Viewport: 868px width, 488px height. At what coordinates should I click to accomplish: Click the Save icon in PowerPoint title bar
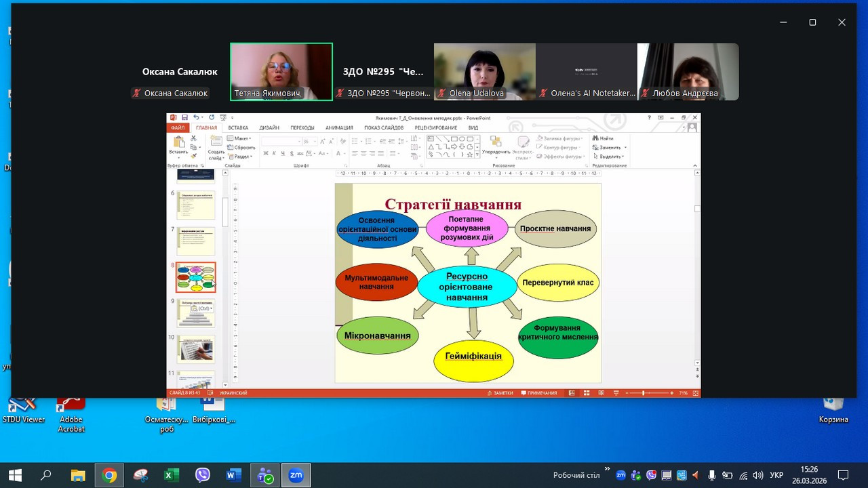click(184, 118)
